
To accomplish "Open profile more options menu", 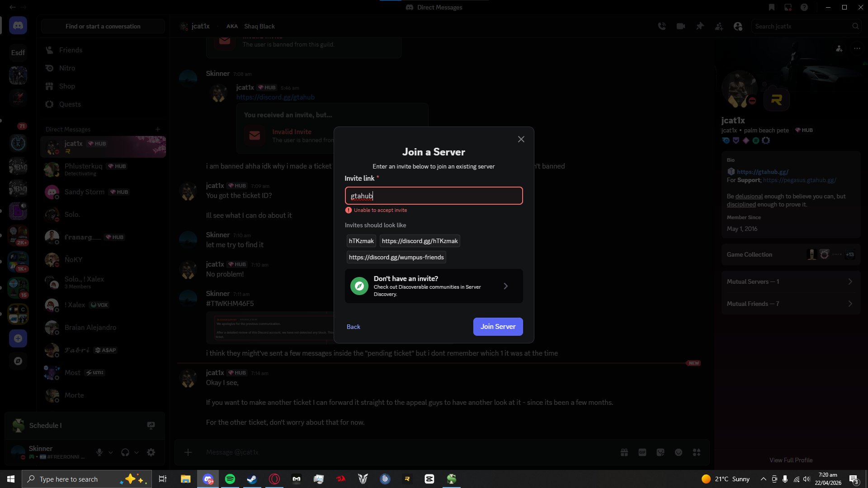I will (x=857, y=48).
